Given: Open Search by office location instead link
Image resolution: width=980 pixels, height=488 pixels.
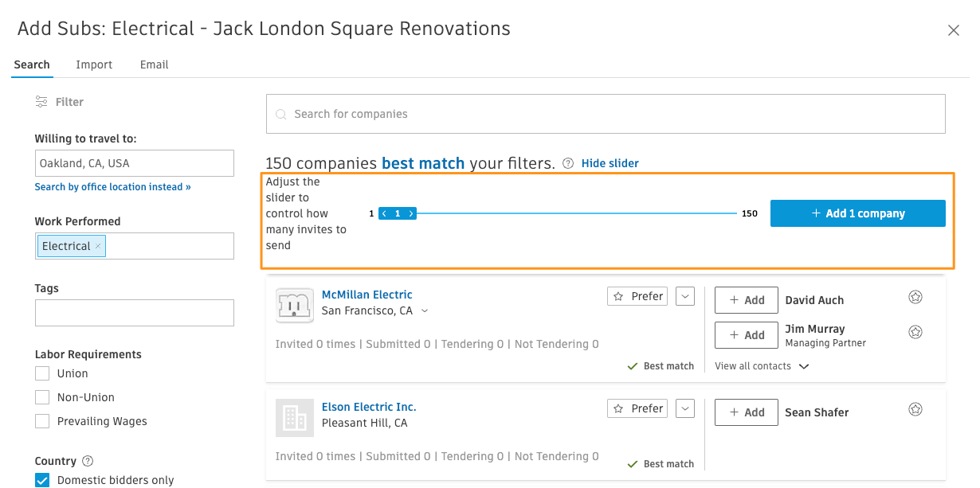Looking at the screenshot, I should pos(113,187).
